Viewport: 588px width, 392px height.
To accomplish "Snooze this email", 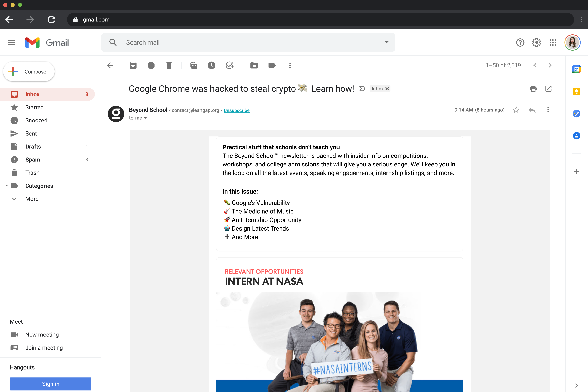I will (212, 66).
